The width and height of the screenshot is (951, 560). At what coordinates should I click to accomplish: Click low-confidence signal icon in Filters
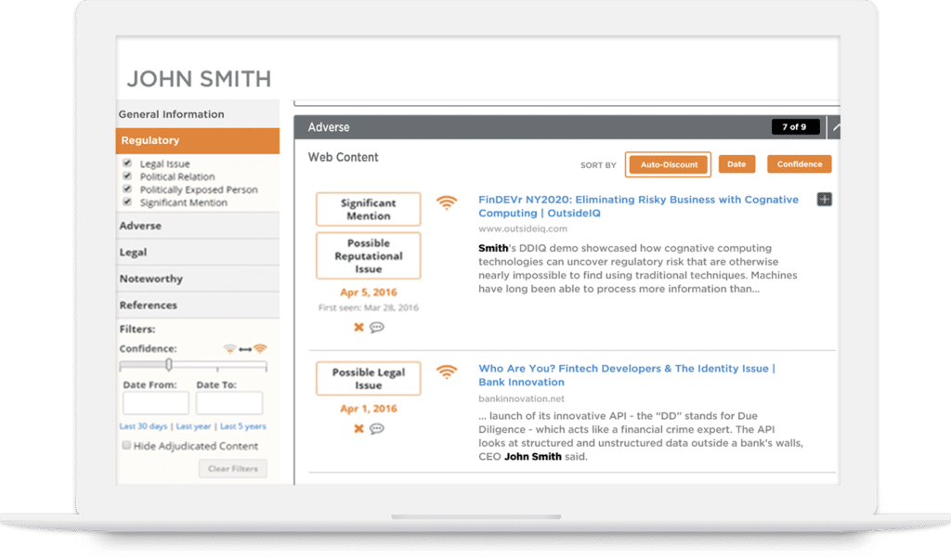click(x=230, y=349)
